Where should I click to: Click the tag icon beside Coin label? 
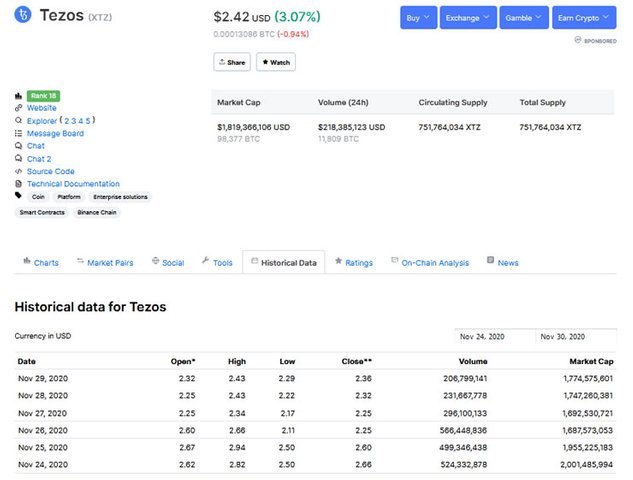pos(18,197)
